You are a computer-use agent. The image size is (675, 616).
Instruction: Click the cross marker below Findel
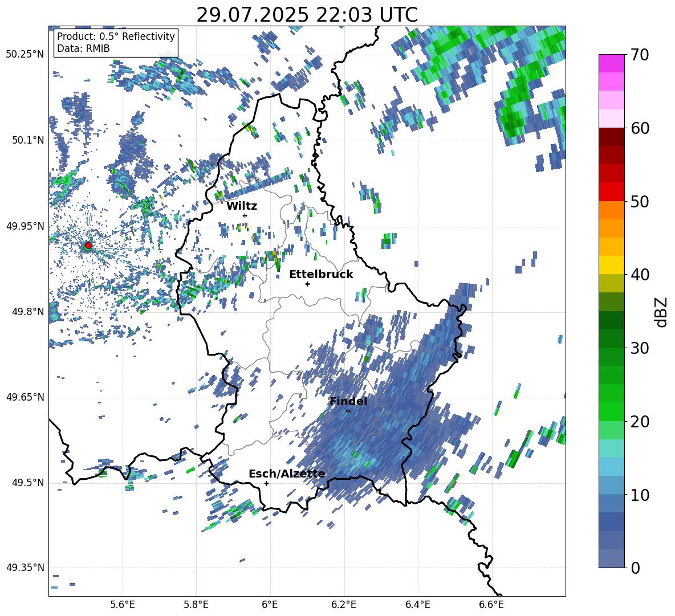pyautogui.click(x=348, y=411)
